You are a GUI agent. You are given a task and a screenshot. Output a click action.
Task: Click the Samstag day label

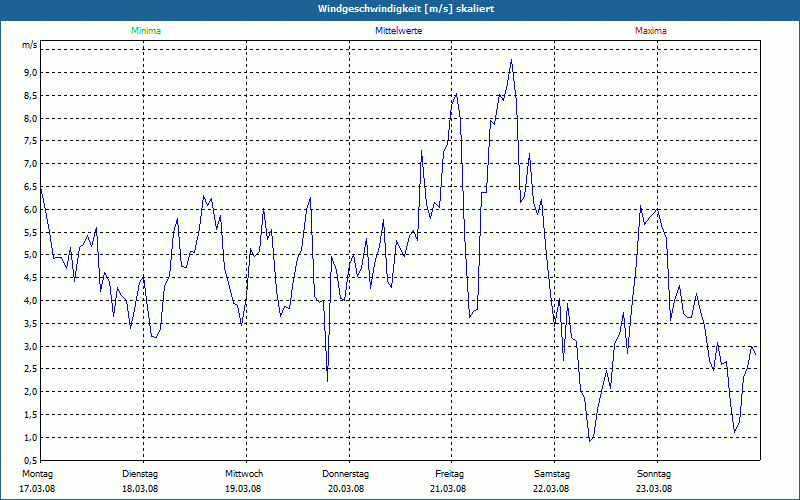pyautogui.click(x=552, y=474)
